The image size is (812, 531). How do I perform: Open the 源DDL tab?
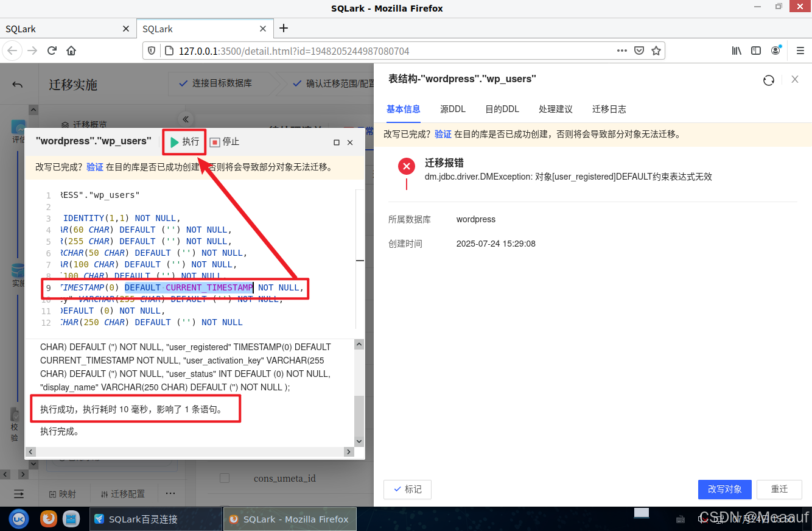point(453,109)
